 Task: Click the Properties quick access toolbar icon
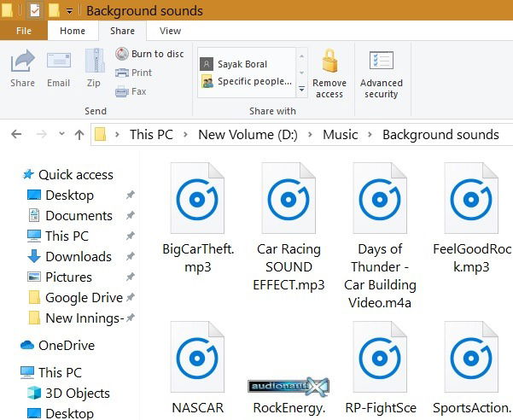34,10
